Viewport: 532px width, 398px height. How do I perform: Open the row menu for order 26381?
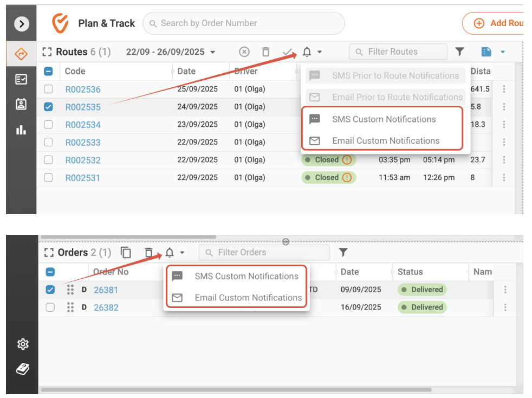[x=505, y=290]
